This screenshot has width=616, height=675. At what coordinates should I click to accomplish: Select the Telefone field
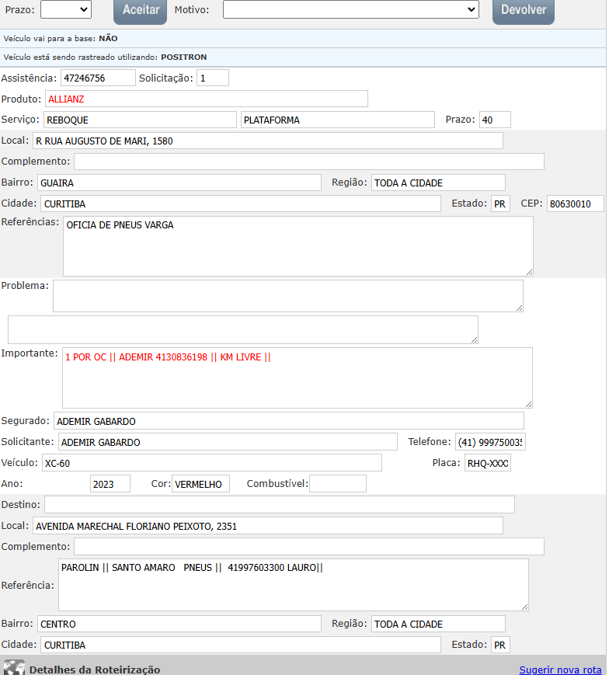pos(489,442)
